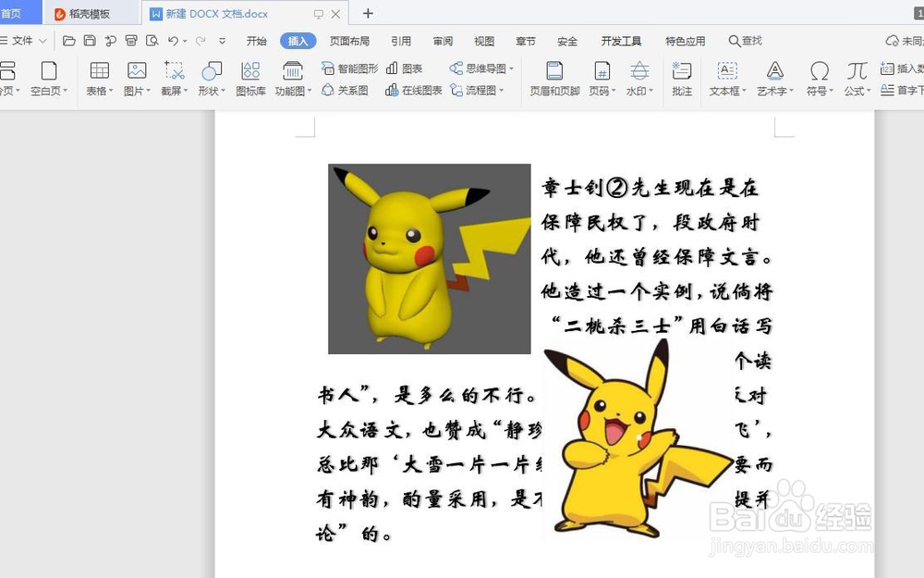Capture a screenshot with the 截屏 tool

(x=173, y=79)
